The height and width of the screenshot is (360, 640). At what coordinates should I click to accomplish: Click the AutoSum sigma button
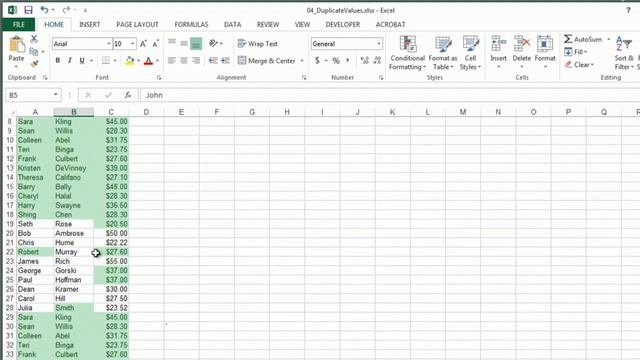[583, 39]
